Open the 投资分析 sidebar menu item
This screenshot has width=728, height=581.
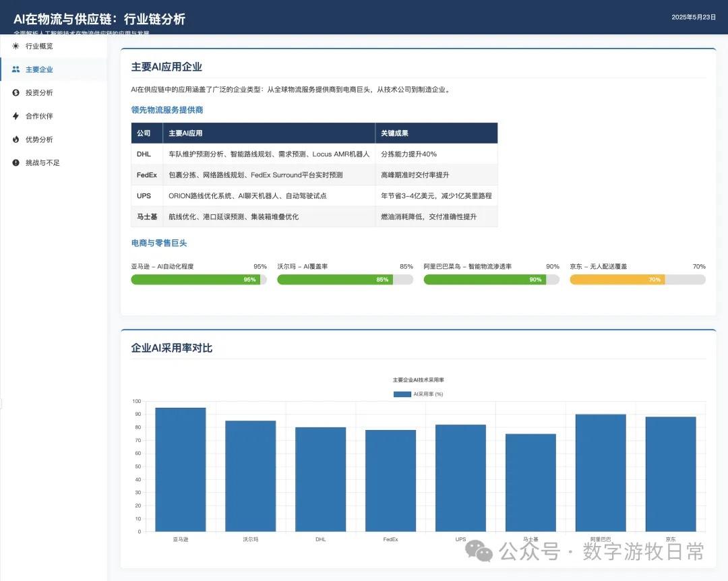point(39,93)
